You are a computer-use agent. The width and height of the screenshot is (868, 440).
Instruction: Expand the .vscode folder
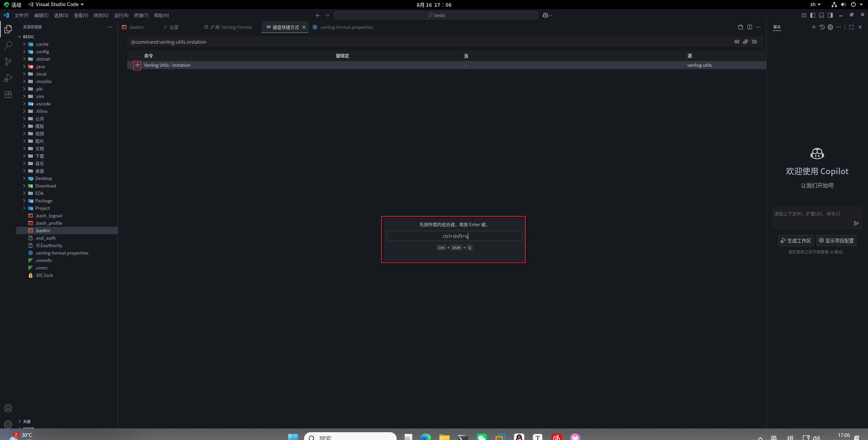(x=43, y=104)
